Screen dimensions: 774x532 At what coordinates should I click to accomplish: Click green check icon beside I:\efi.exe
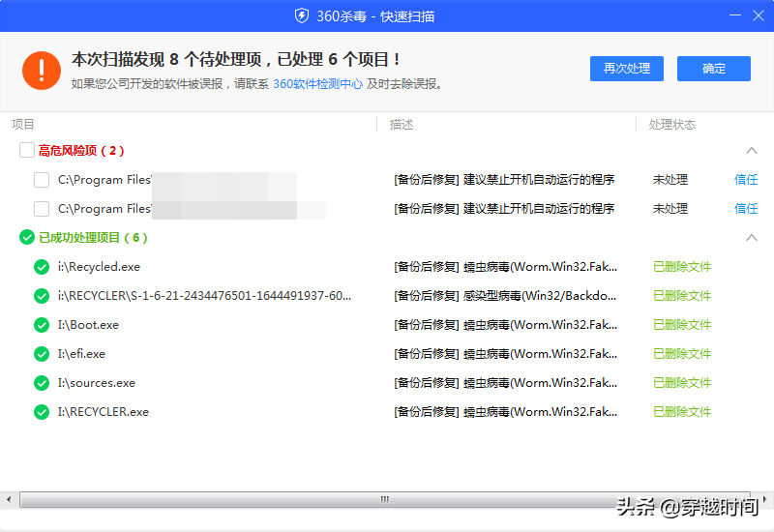coord(42,354)
